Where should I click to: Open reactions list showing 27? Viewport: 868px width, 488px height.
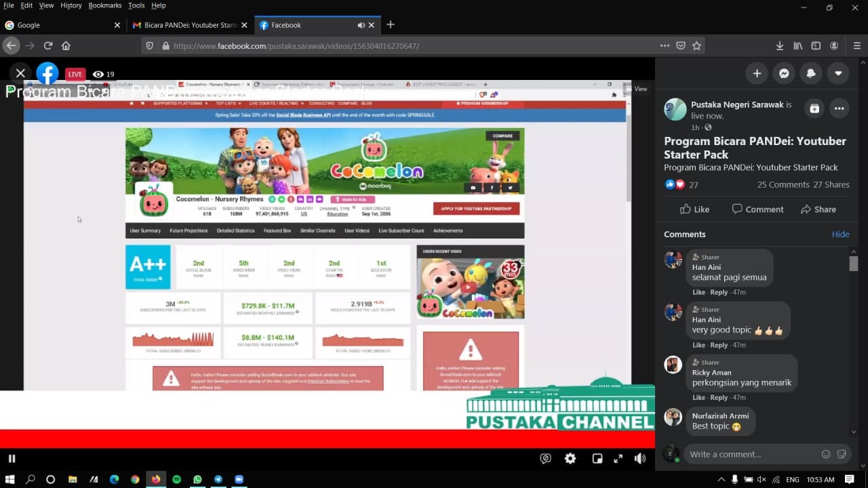click(x=682, y=184)
